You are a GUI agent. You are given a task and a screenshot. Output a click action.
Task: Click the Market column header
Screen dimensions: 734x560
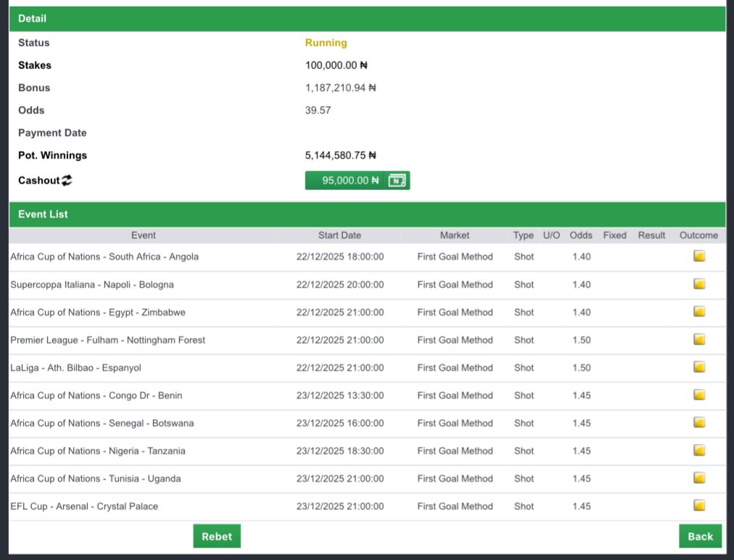[x=455, y=236]
